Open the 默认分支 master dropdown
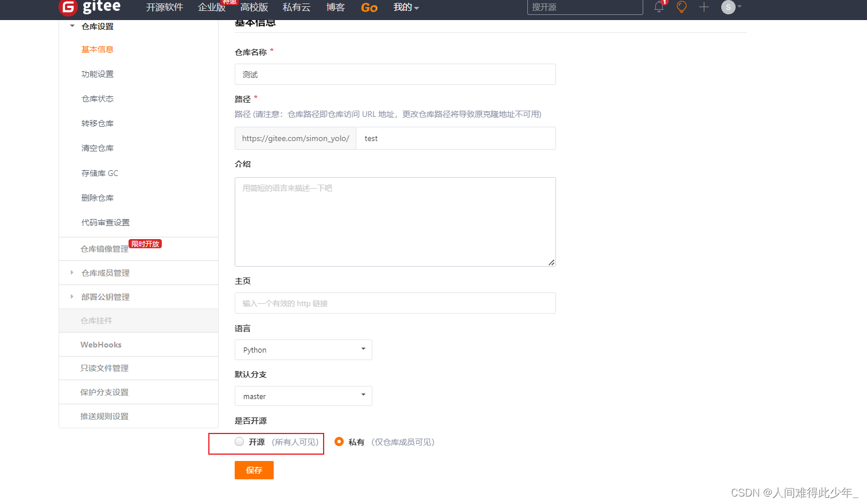 pos(303,396)
